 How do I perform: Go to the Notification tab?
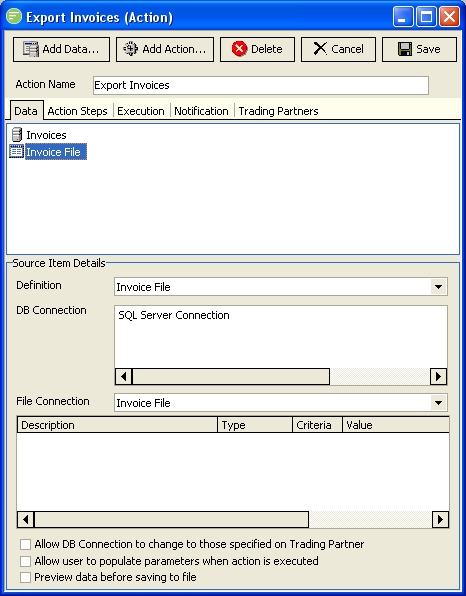click(201, 111)
